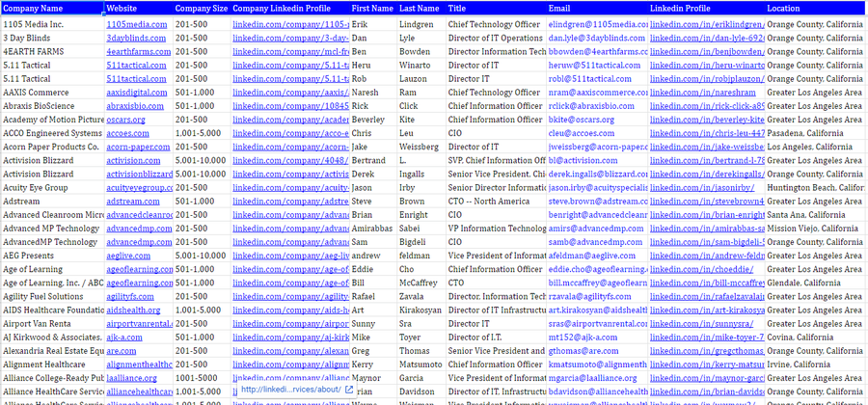The image size is (868, 405).
Task: Select the Company Name header cell
Action: click(x=52, y=9)
